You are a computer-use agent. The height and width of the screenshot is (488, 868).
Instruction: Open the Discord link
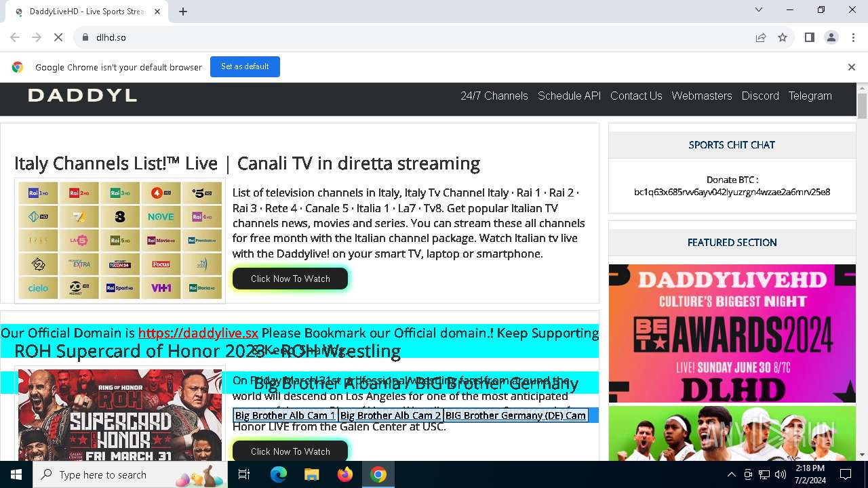click(x=760, y=96)
